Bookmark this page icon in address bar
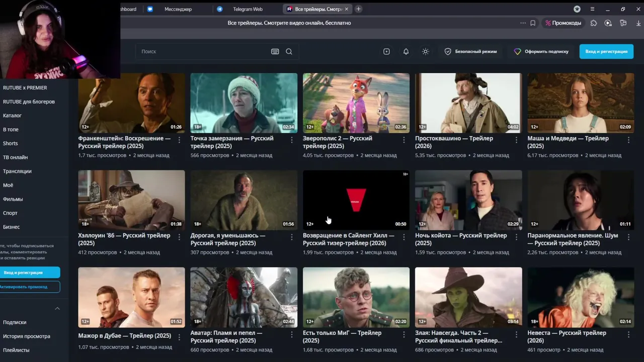This screenshot has height=362, width=644. click(x=533, y=23)
